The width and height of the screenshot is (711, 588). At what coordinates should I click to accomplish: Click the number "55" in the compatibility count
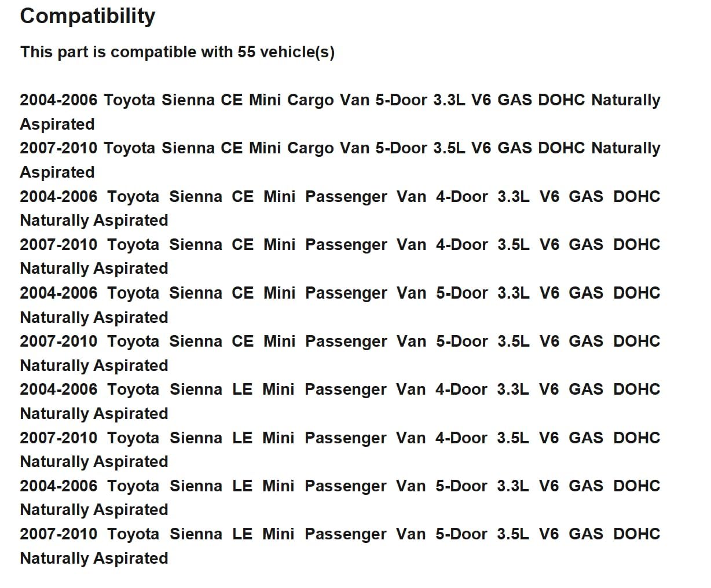246,52
